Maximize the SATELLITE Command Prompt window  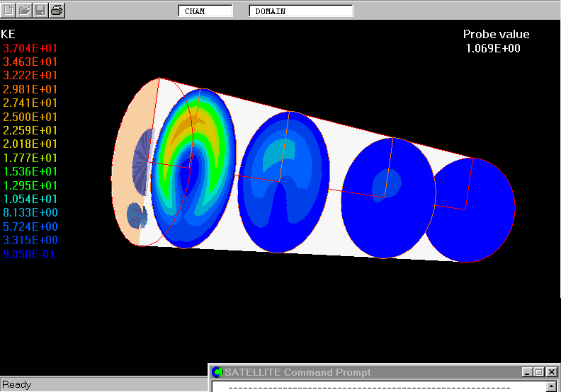539,372
